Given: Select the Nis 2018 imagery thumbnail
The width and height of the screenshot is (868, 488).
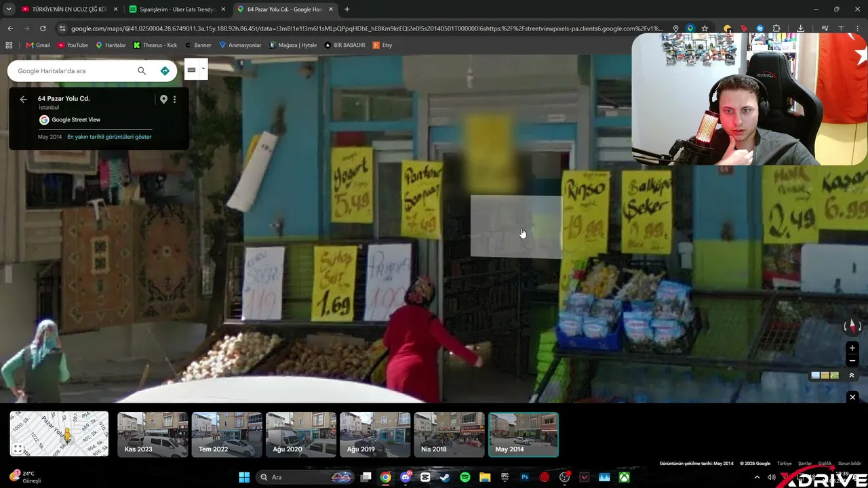Looking at the screenshot, I should [449, 434].
